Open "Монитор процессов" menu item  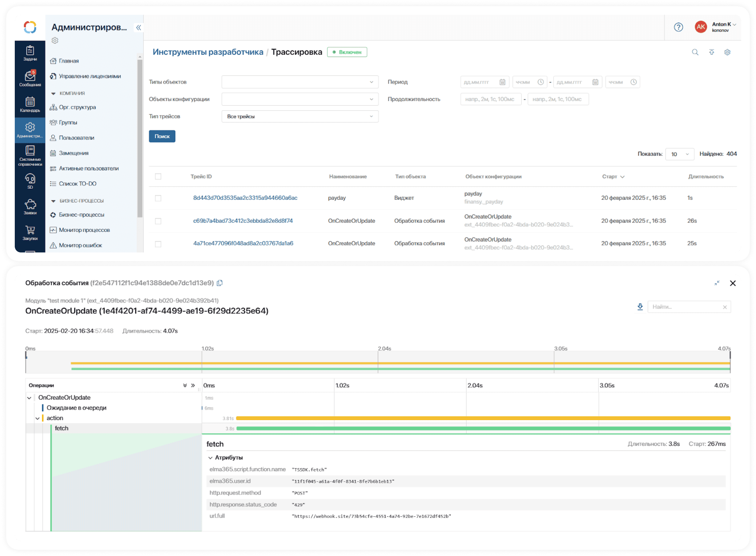(x=84, y=230)
